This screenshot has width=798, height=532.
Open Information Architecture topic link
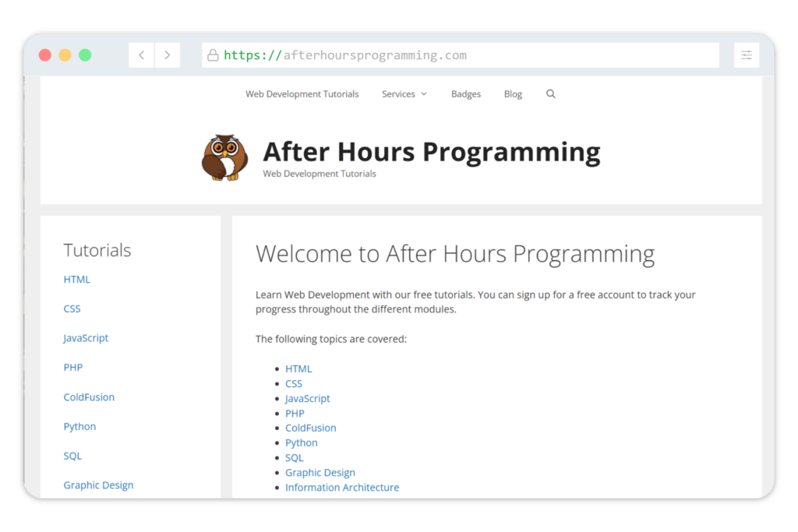tap(342, 488)
